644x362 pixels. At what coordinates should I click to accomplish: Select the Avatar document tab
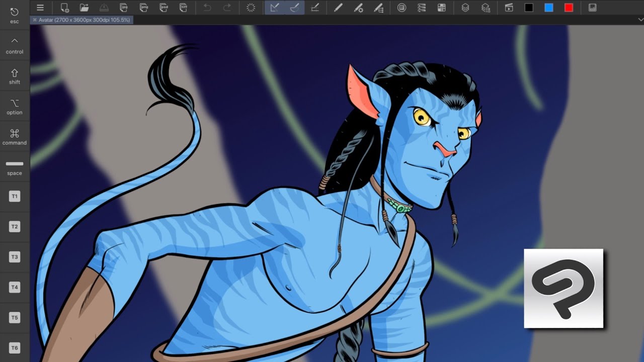(x=82, y=20)
